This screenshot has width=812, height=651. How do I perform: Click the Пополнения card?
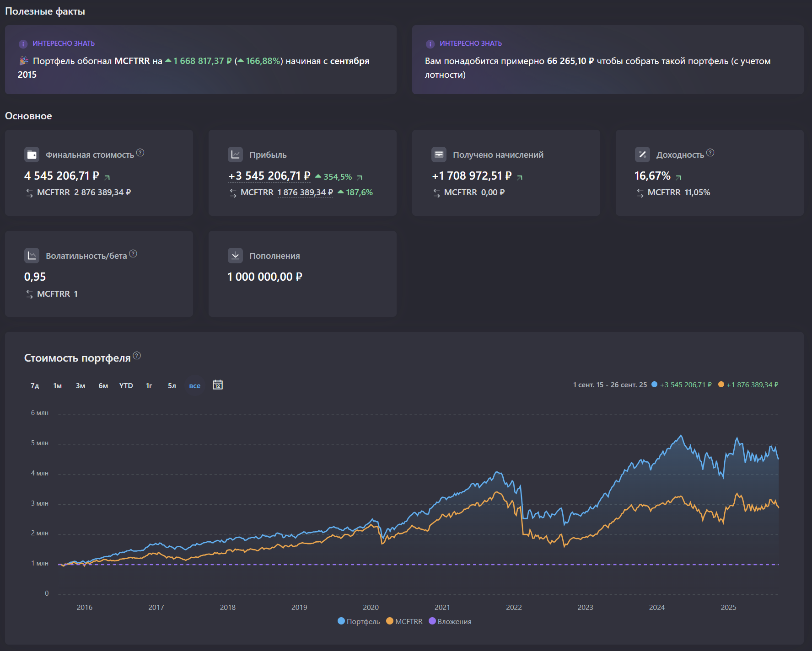(302, 273)
